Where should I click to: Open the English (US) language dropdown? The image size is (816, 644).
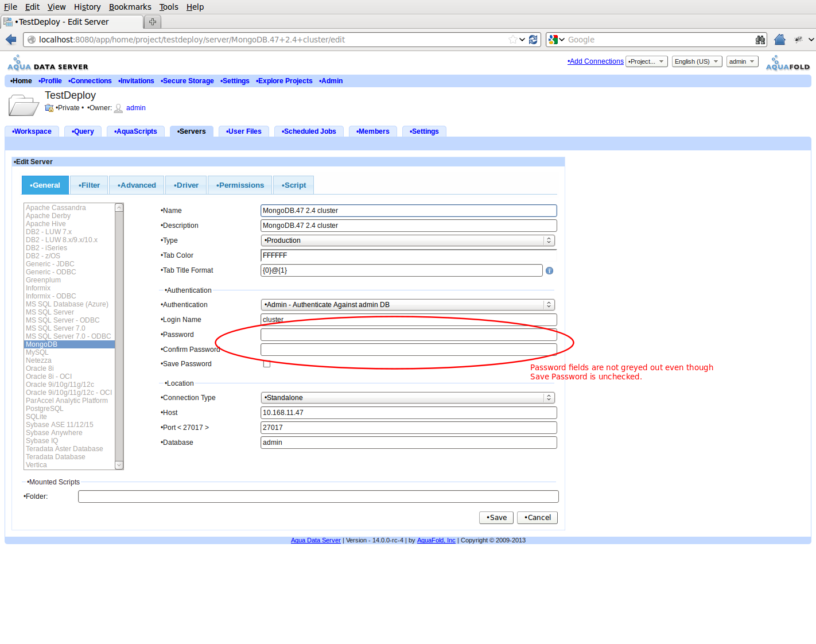697,61
